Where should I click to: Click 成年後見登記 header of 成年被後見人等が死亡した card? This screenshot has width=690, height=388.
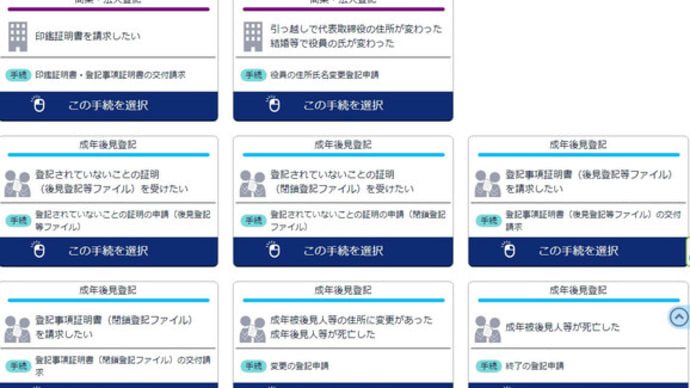578,290
